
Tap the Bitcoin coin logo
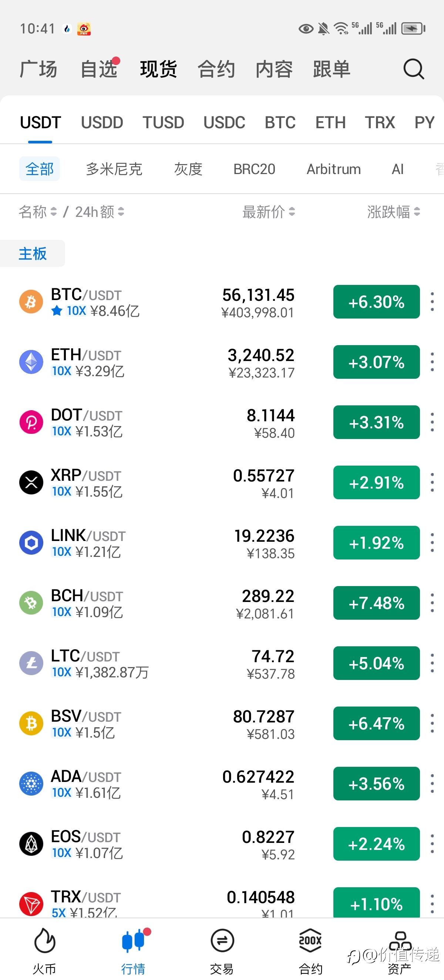pyautogui.click(x=31, y=302)
